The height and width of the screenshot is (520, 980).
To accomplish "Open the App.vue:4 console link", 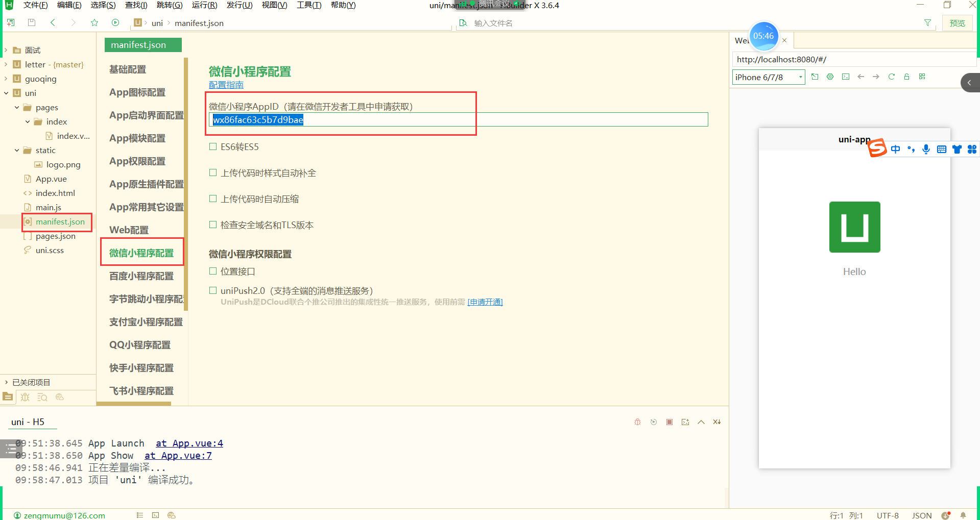I will tap(189, 443).
